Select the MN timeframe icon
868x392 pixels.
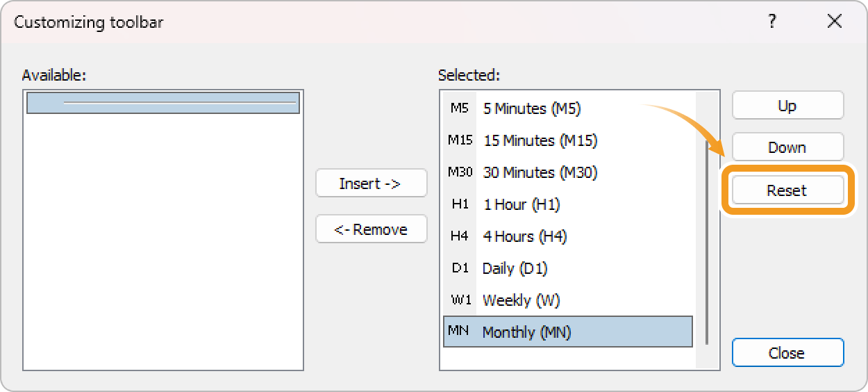tap(458, 331)
